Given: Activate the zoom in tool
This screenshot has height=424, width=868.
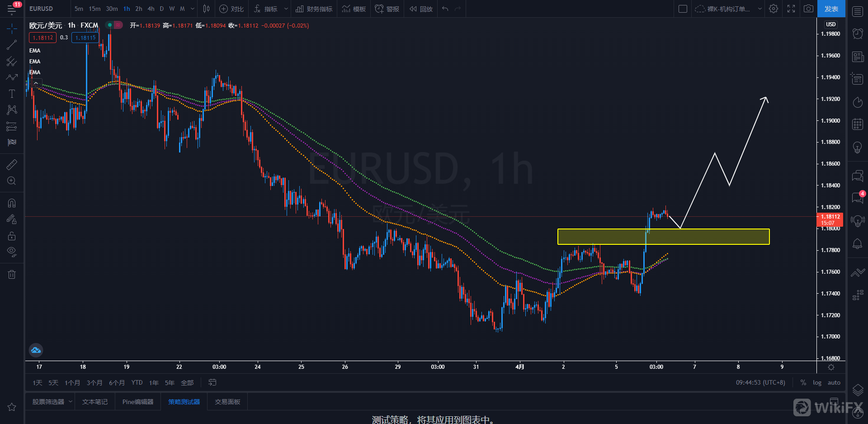Looking at the screenshot, I should point(12,181).
